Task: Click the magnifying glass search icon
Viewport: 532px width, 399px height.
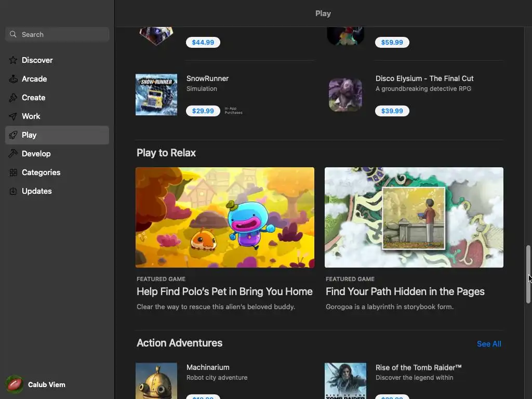Action: [13, 34]
